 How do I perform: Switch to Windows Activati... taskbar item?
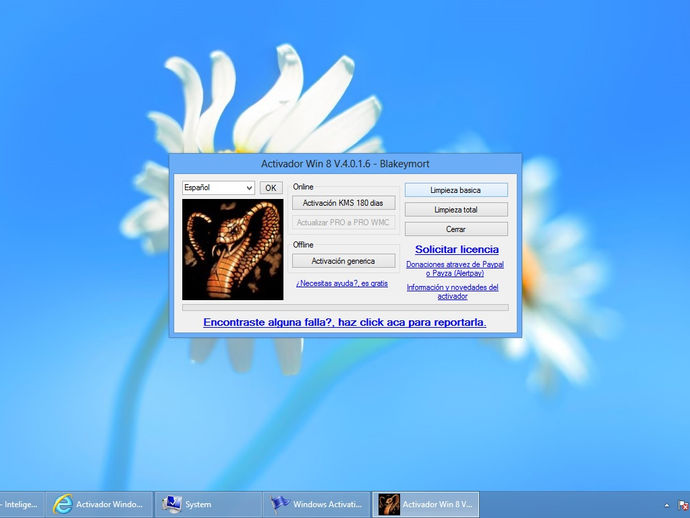(x=317, y=504)
